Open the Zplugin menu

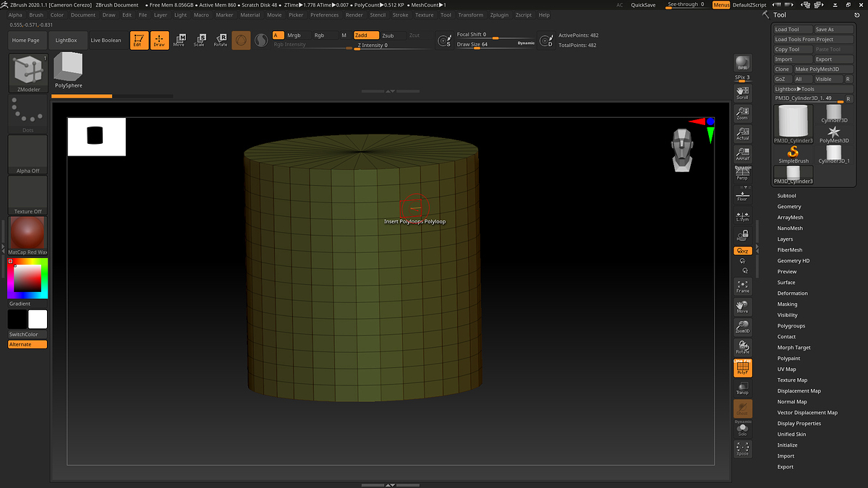click(x=498, y=14)
